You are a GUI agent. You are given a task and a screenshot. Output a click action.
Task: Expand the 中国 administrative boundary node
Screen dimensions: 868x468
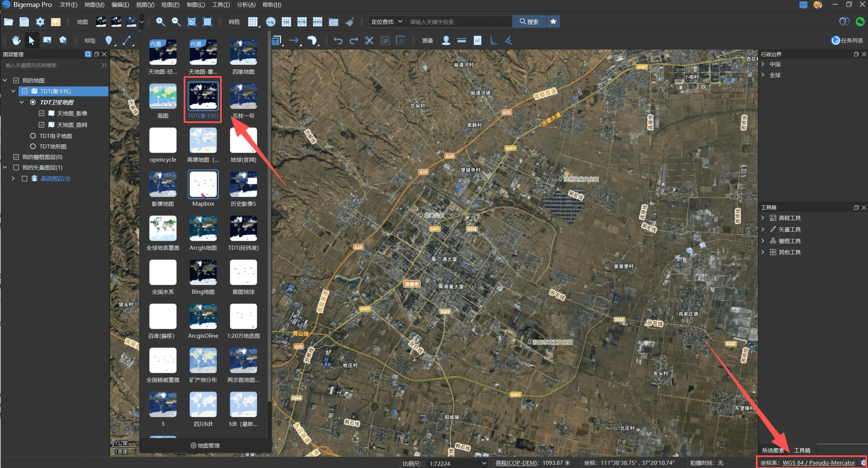(763, 64)
